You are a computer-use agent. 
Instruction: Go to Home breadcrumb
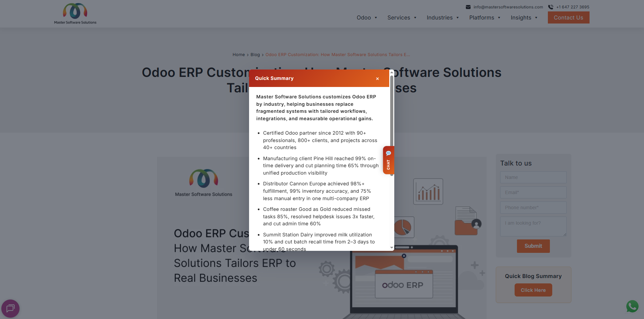tap(239, 55)
